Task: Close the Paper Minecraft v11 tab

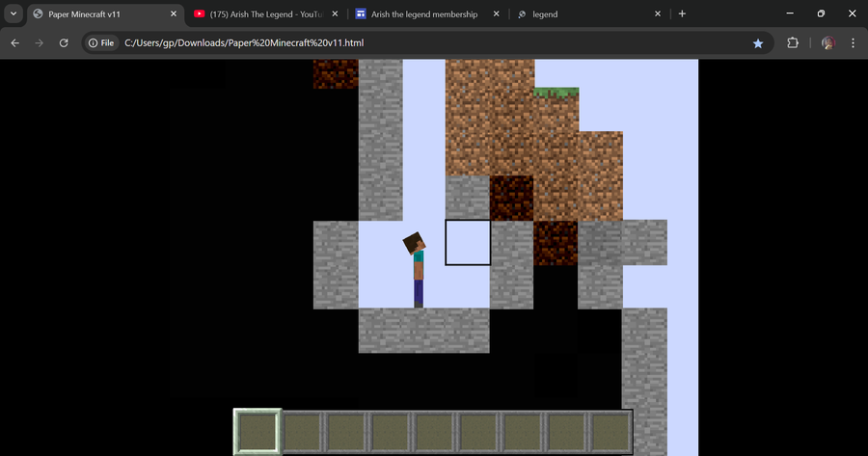Action: pos(174,13)
